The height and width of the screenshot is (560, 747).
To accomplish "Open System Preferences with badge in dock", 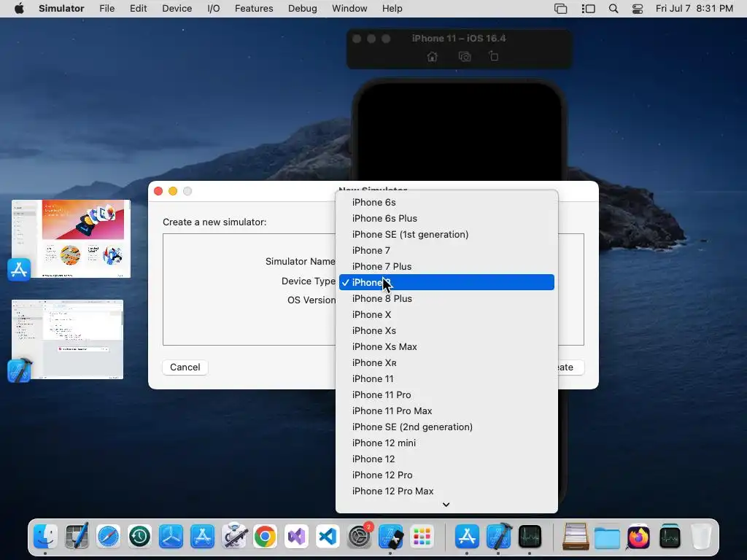I will pyautogui.click(x=359, y=537).
